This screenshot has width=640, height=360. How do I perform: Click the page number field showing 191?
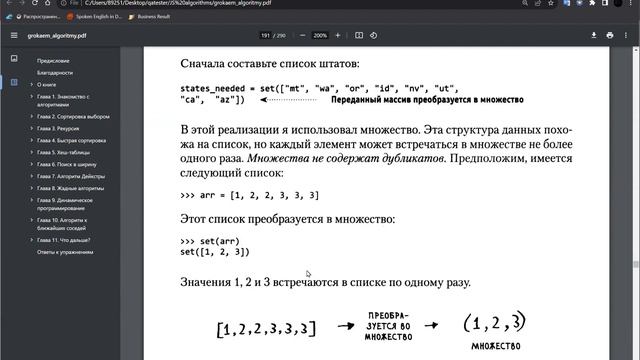(x=265, y=36)
